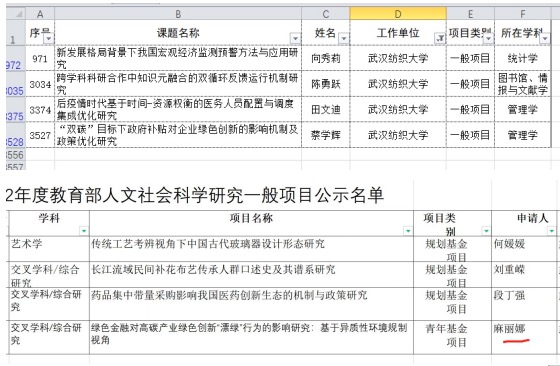The image size is (560, 366).
Task: Open green filter arrow for 申请人 column
Action: tap(551, 231)
